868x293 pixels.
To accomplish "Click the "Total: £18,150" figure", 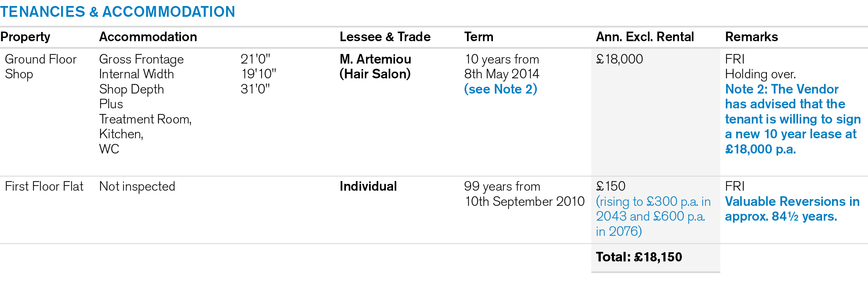I will pos(639,257).
